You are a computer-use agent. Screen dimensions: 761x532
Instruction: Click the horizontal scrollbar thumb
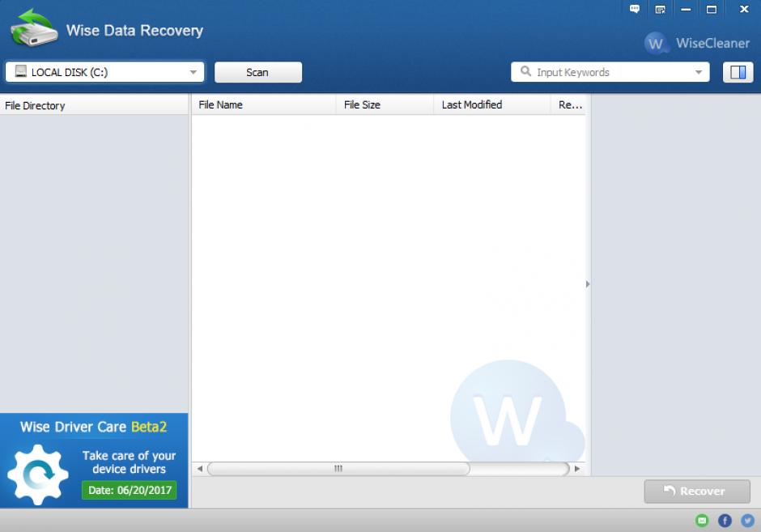338,469
